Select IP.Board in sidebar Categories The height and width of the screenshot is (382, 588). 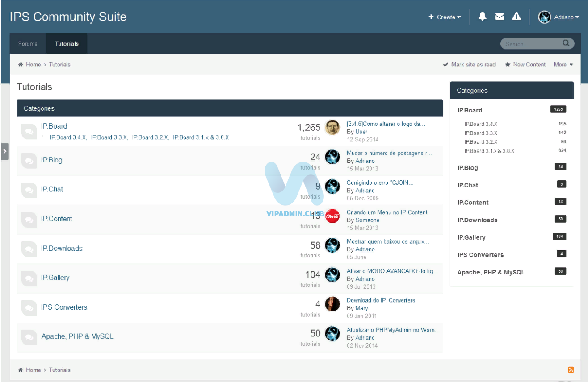tap(470, 110)
